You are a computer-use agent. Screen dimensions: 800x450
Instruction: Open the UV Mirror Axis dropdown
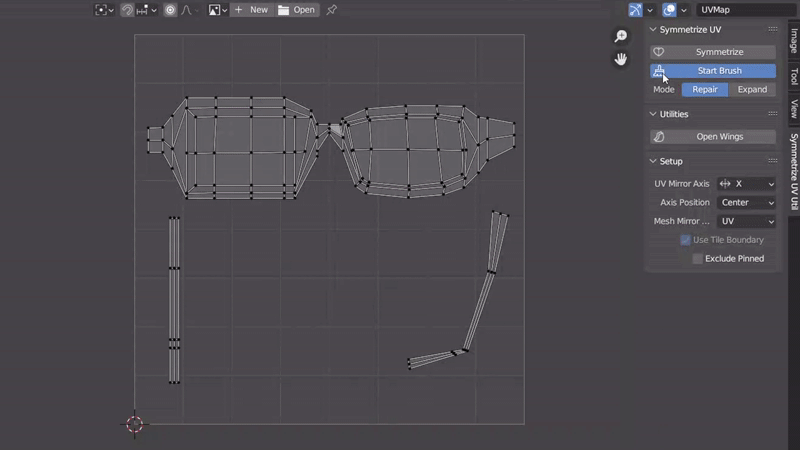pos(746,184)
